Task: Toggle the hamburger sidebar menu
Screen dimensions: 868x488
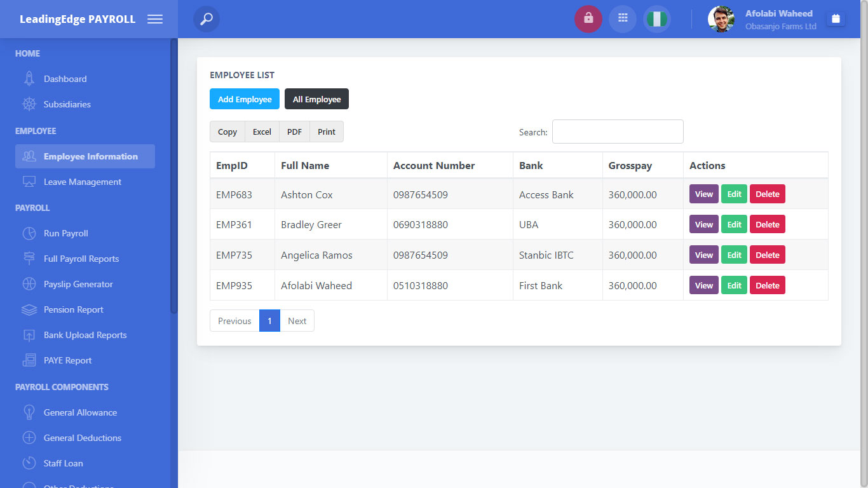Action: [x=155, y=19]
